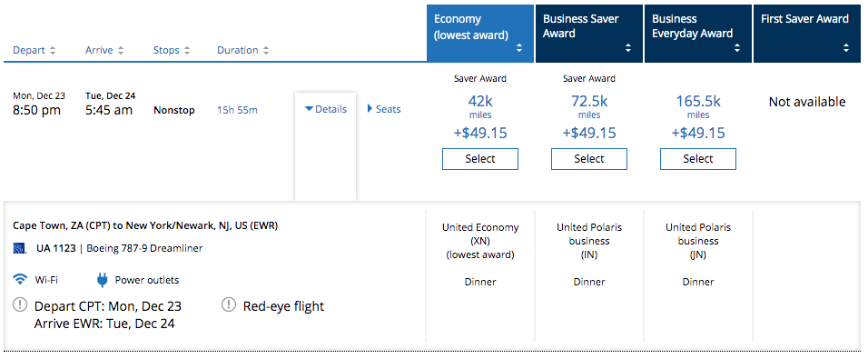Viewport: 868px width, 359px height.
Task: Sort flights by Depart column arrows
Action: (x=53, y=50)
